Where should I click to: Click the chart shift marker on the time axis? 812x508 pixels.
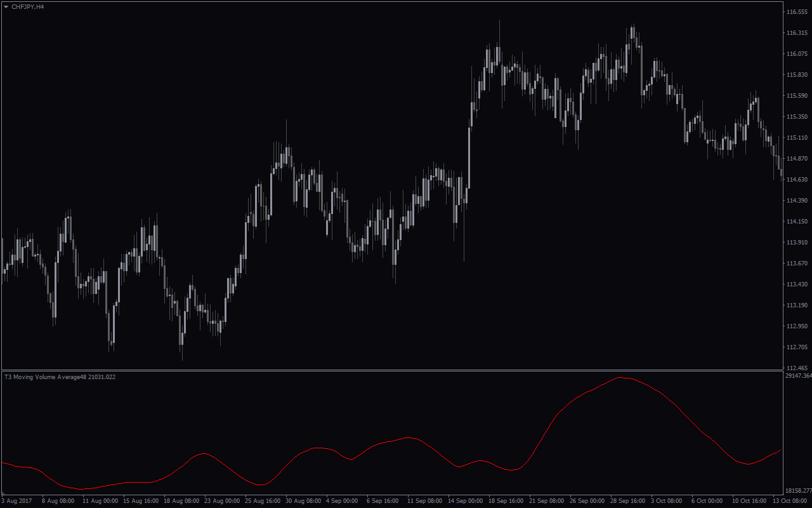click(x=3, y=493)
